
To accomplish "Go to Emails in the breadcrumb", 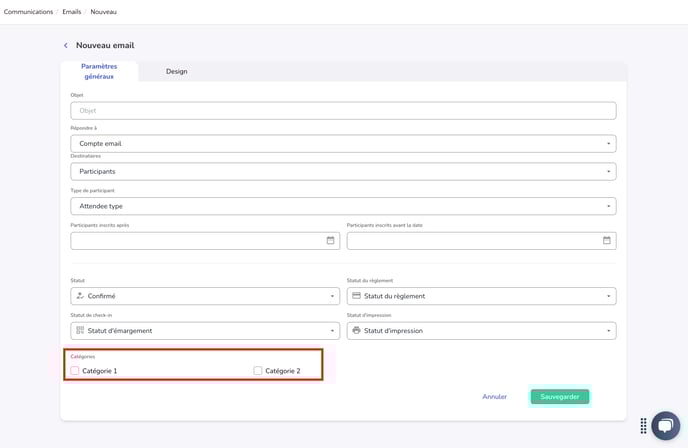I will pos(72,12).
